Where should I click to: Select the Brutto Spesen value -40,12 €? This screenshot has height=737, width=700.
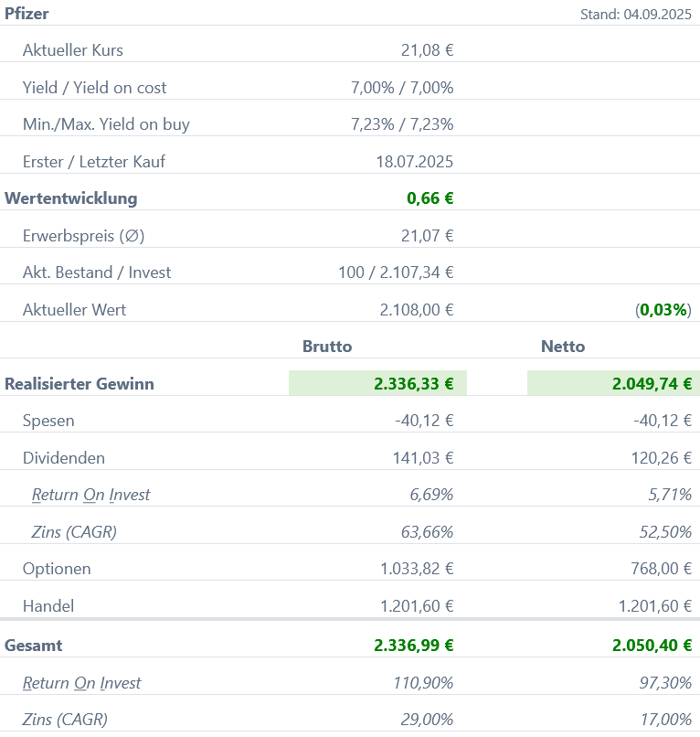click(x=424, y=421)
